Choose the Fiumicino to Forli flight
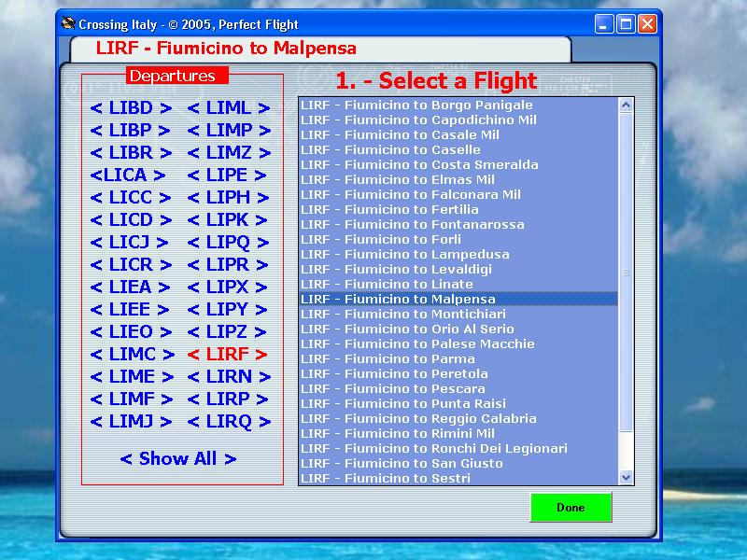The image size is (747, 560). click(458, 239)
